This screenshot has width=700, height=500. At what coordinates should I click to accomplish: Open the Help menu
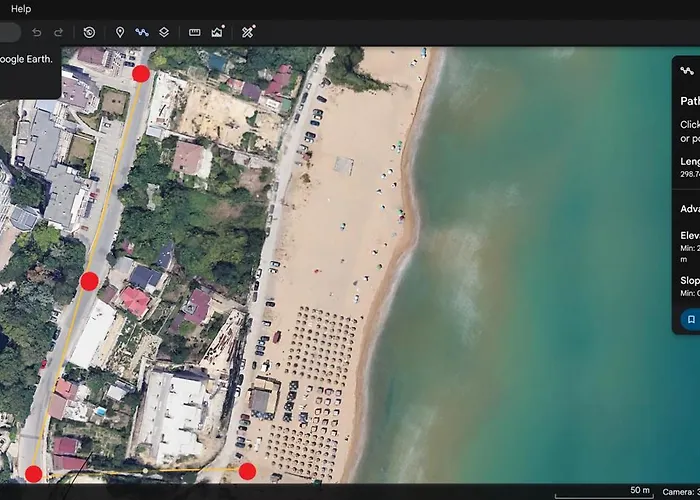click(x=21, y=9)
